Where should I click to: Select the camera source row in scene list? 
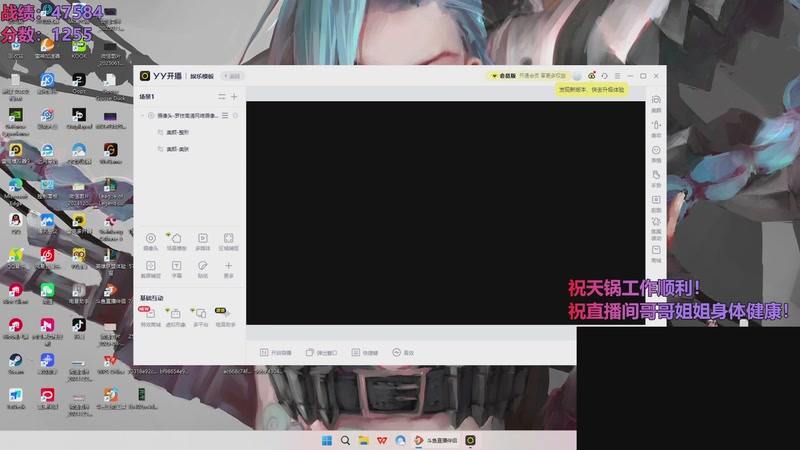point(190,115)
